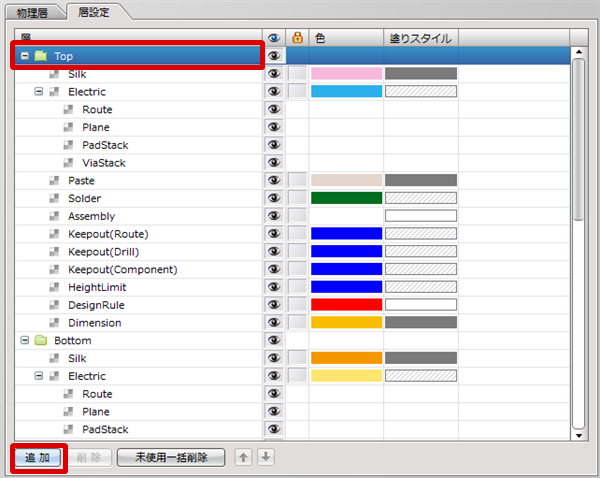Collapse the Top layer group

25,56
